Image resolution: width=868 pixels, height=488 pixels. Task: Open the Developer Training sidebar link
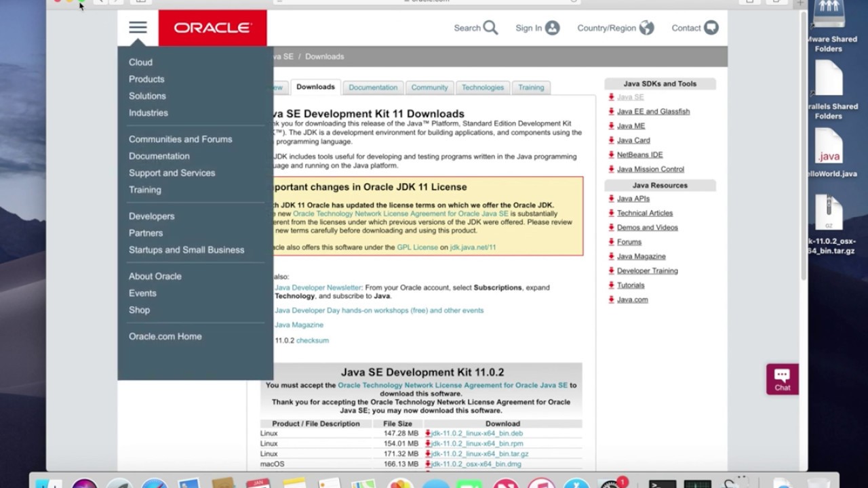point(647,271)
